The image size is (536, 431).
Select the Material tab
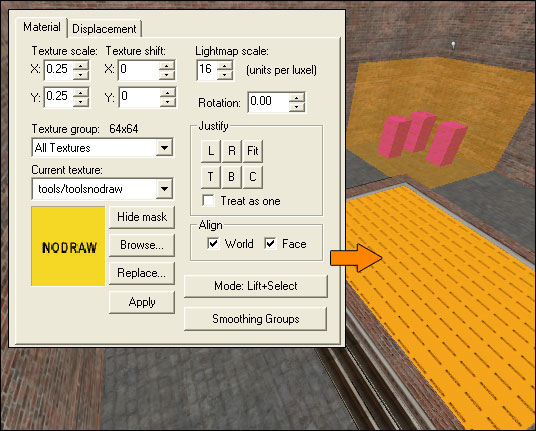pos(42,27)
